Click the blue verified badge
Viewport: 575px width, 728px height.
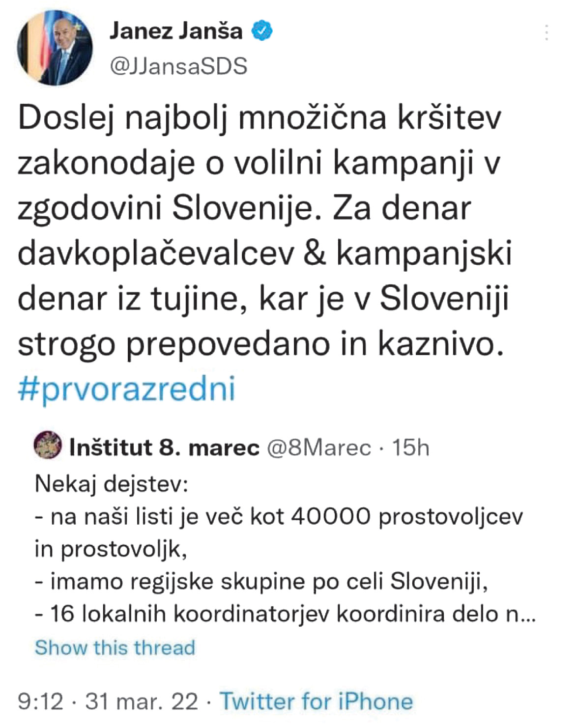coord(262,31)
